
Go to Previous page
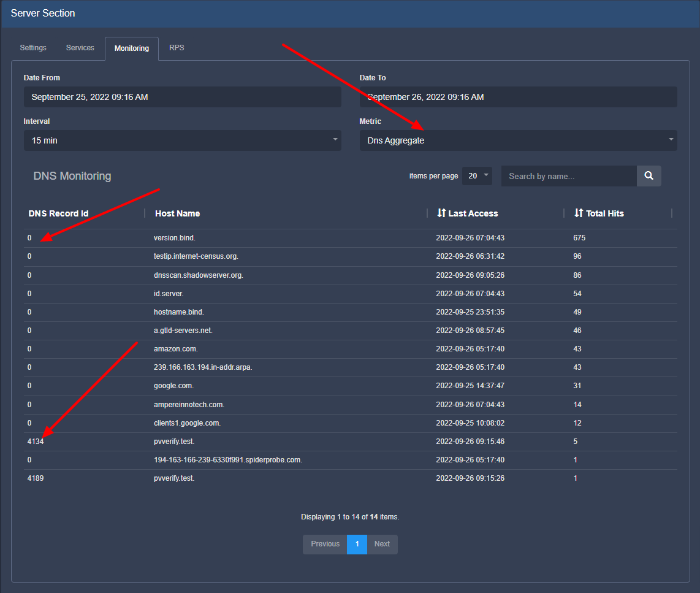[x=325, y=544]
